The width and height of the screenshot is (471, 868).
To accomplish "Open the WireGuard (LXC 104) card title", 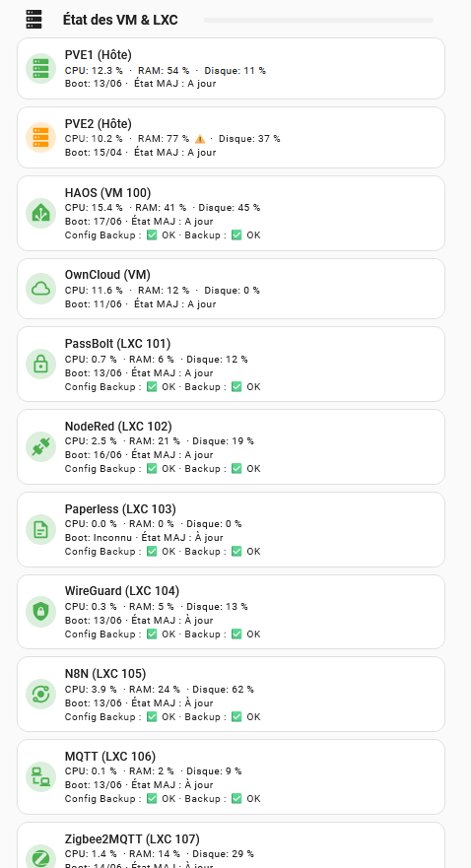I will (x=122, y=591).
